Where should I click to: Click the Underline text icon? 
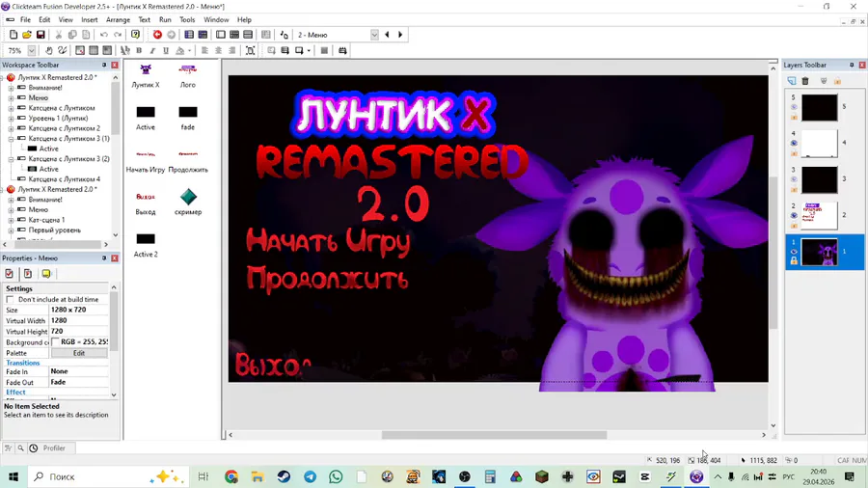(166, 50)
